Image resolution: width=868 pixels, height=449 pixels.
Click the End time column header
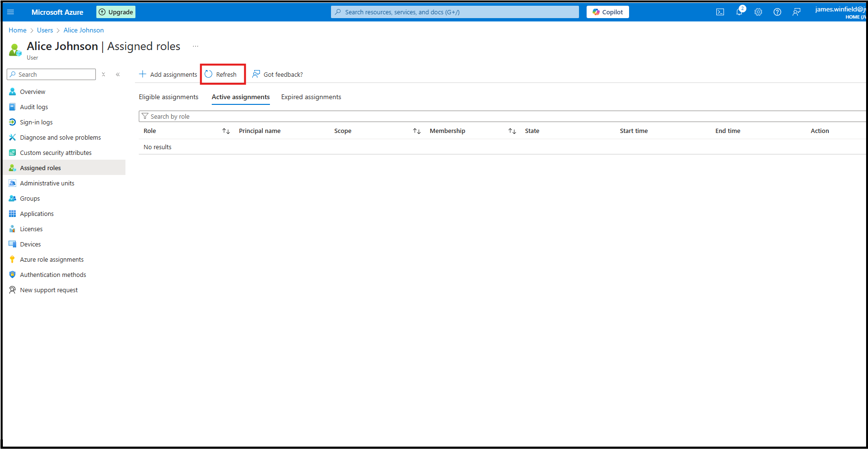point(728,131)
